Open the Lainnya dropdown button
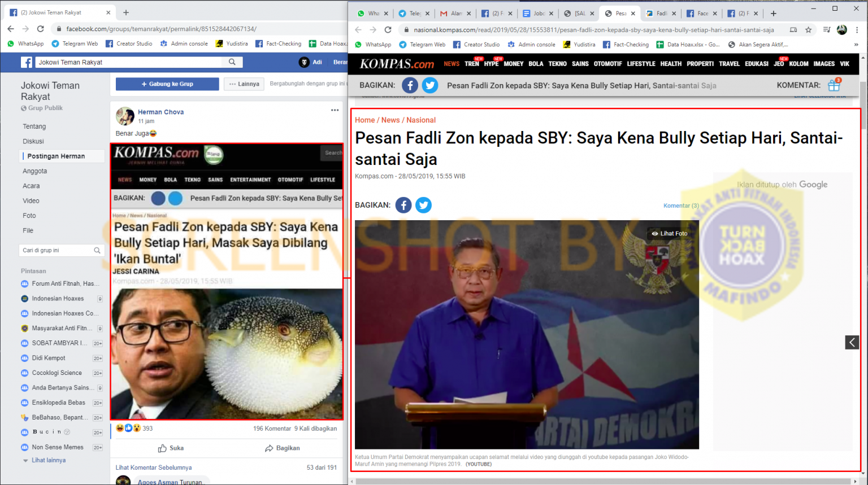This screenshot has height=485, width=868. tap(244, 84)
